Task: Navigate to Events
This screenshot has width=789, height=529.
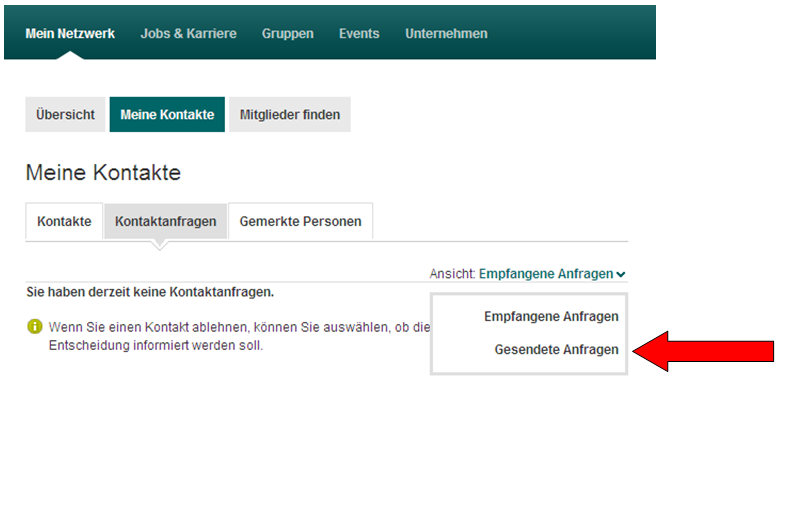Action: tap(359, 34)
